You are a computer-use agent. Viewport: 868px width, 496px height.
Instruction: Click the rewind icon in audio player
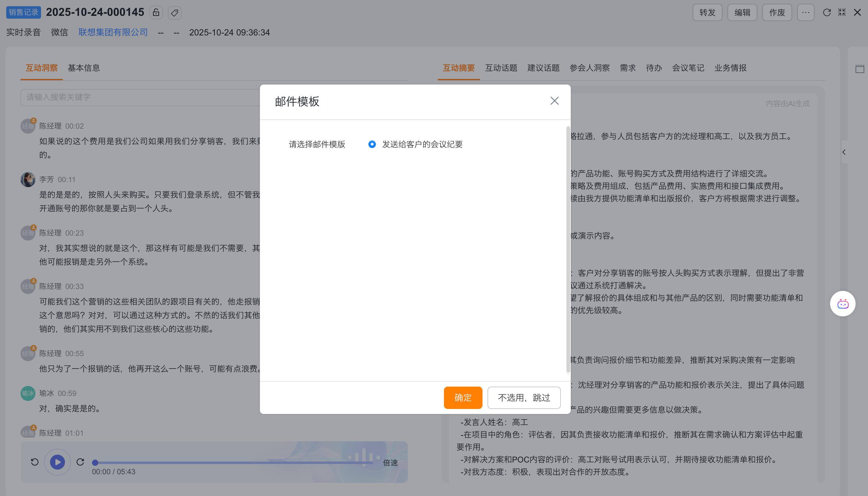(x=35, y=462)
